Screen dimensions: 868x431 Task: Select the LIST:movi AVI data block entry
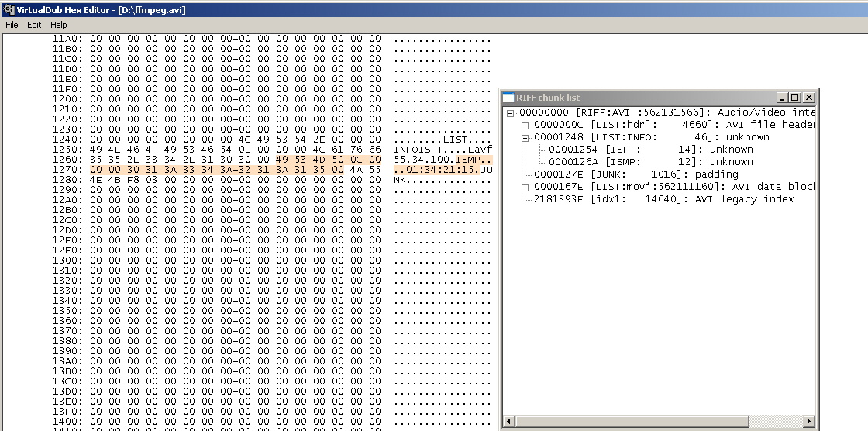(674, 186)
